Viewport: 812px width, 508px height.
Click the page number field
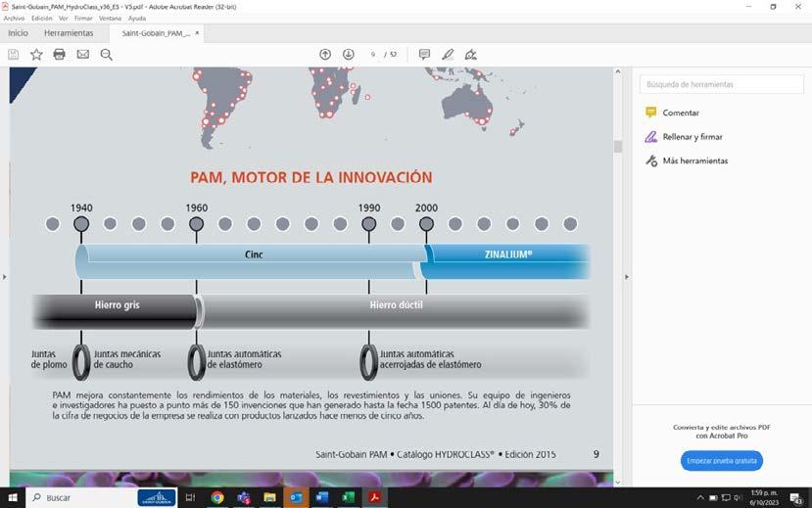[373, 54]
